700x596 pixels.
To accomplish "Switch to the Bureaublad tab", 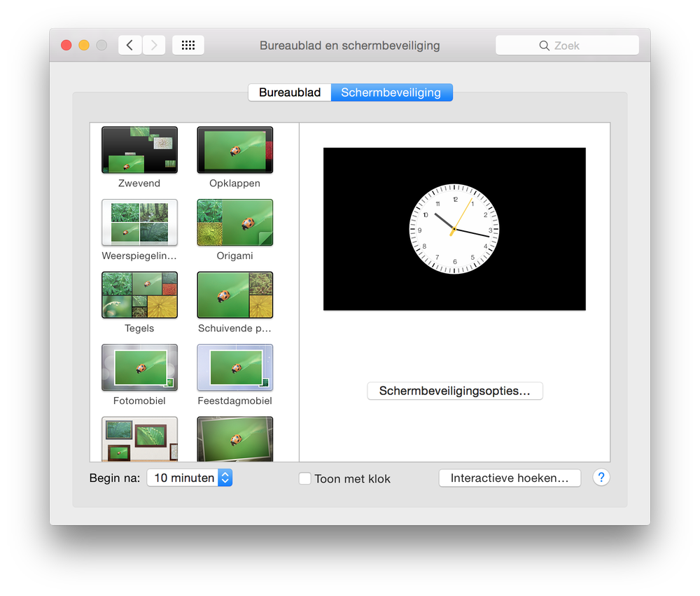I will point(290,92).
